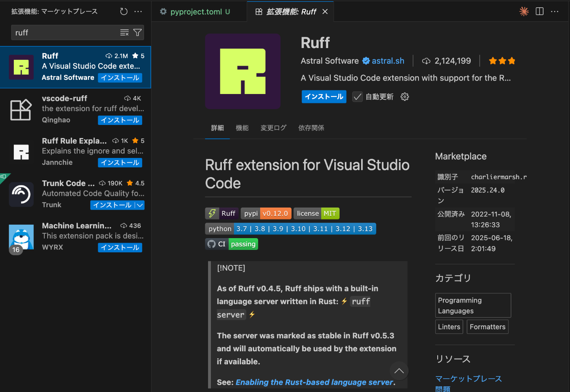Click the Machine Learning pack penguin icon
The image size is (570, 392).
(21, 237)
